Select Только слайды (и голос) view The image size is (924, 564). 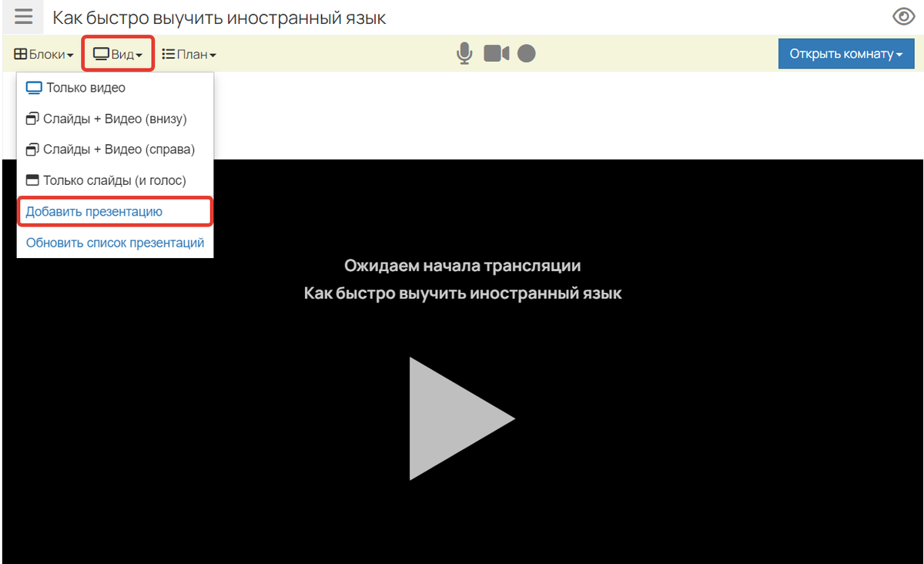tap(114, 180)
